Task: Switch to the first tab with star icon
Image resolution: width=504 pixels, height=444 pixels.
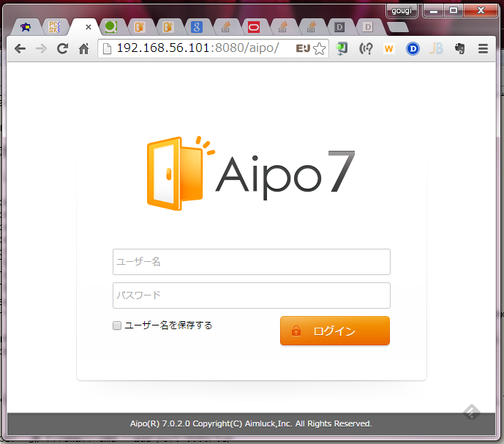Action: (26, 27)
